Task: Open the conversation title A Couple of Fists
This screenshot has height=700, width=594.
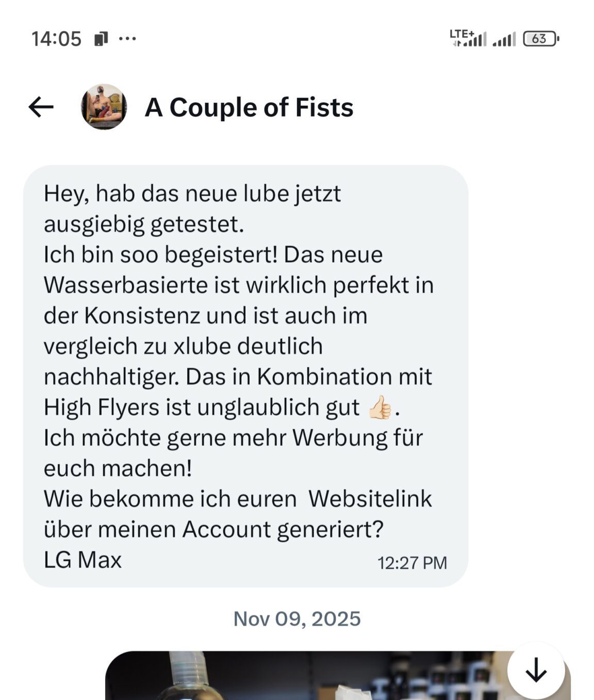Action: (x=249, y=107)
